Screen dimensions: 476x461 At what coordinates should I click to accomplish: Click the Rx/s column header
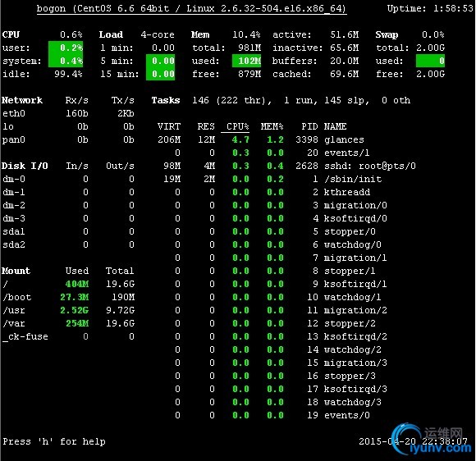coord(77,100)
